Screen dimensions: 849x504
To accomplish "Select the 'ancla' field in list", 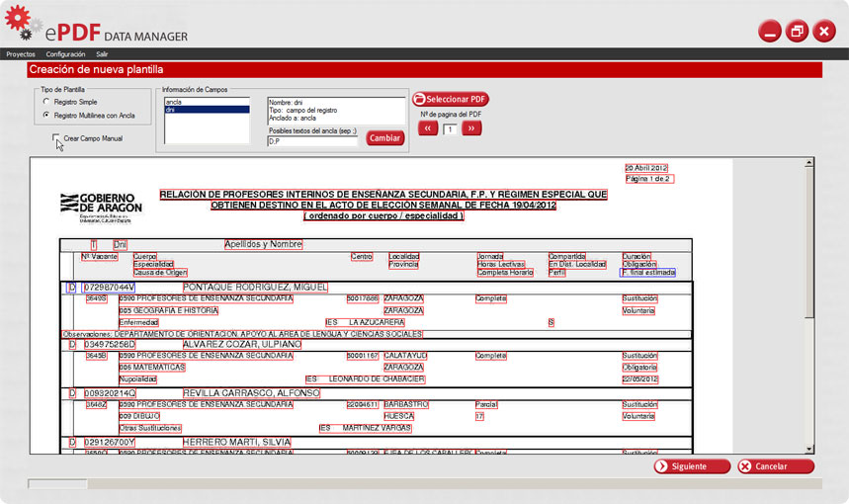I will coord(206,102).
